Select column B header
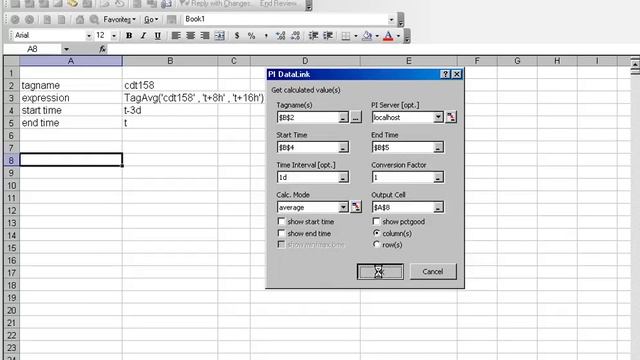 170,61
